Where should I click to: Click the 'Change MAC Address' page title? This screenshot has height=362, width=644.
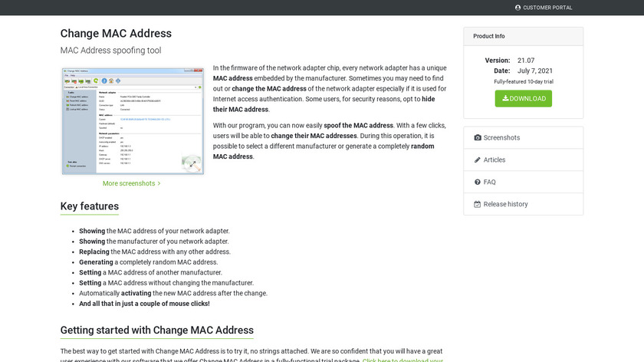tap(116, 33)
